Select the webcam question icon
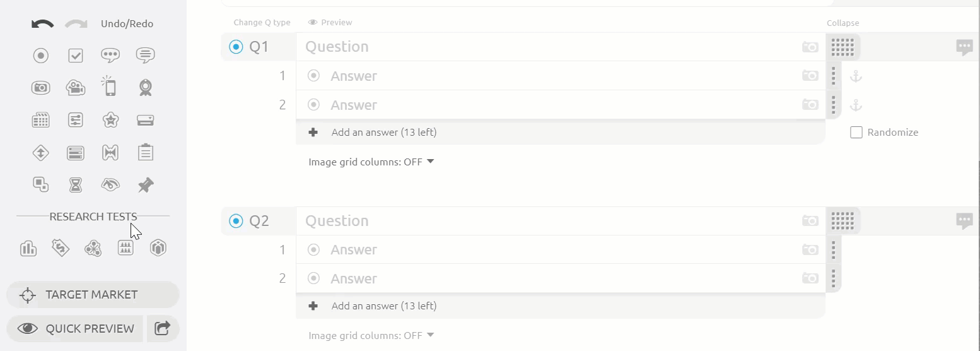Image resolution: width=980 pixels, height=351 pixels. [x=146, y=88]
